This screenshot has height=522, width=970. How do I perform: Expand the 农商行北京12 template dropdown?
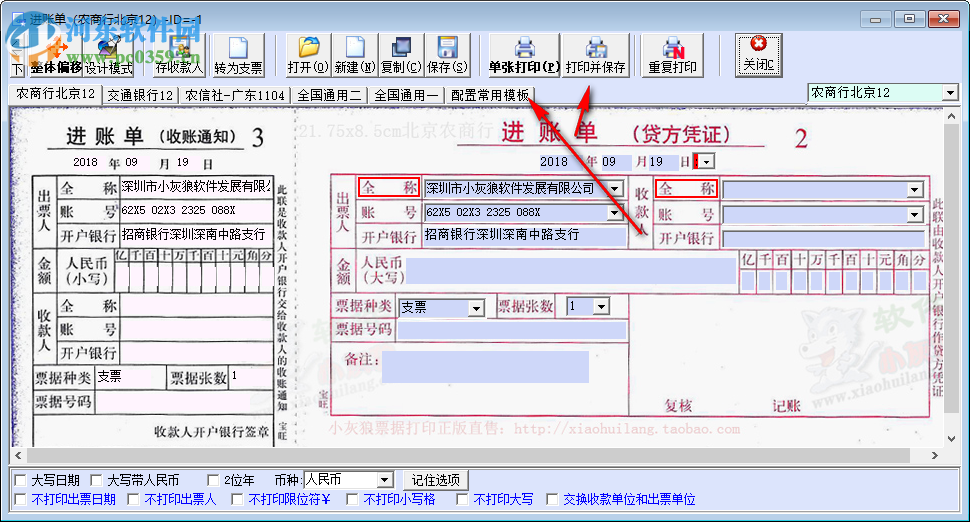950,93
